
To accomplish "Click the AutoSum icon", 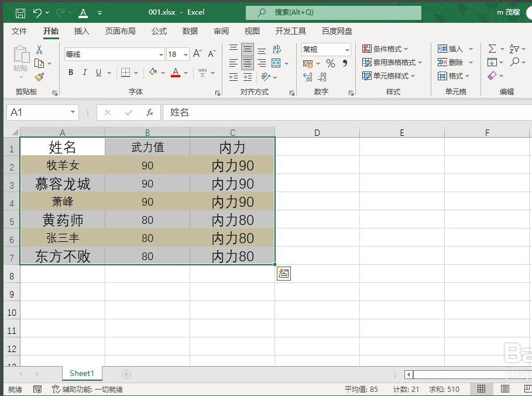I will [492, 48].
